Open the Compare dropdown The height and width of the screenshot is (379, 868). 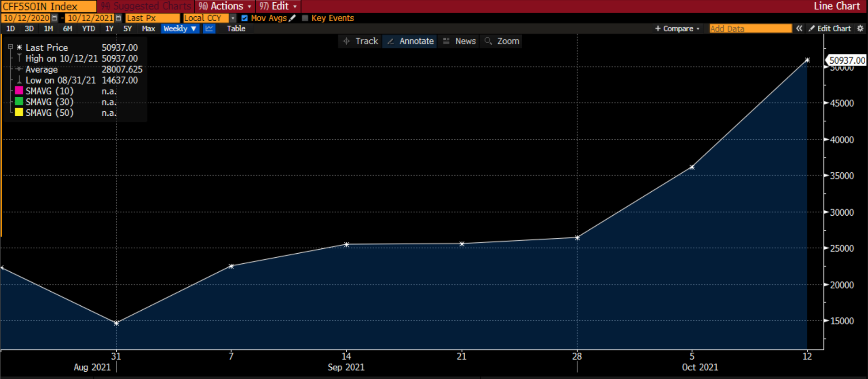[x=677, y=28]
